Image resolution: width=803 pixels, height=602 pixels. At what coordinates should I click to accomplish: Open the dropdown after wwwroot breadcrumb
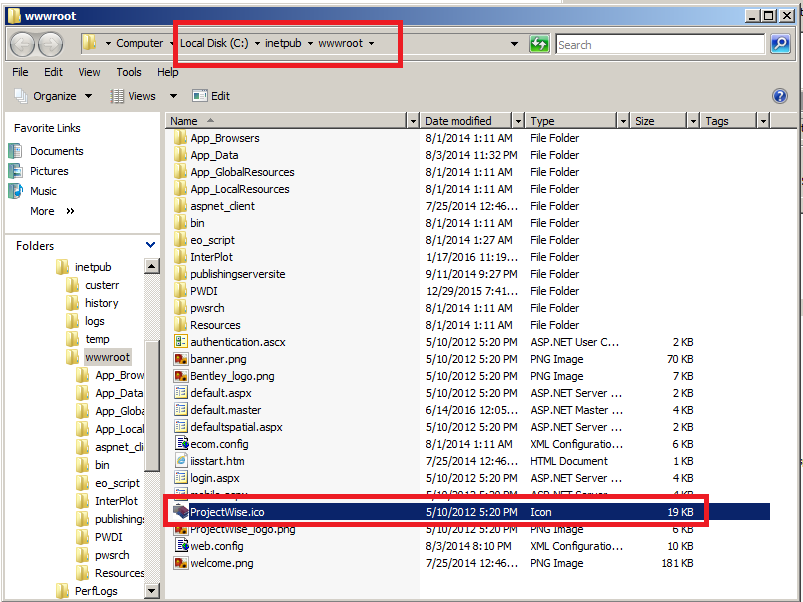point(371,44)
